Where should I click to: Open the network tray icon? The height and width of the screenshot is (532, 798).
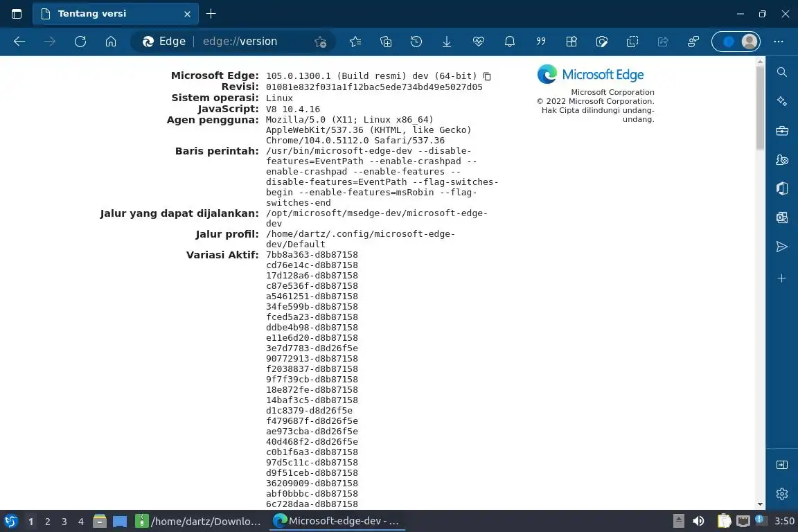743,521
